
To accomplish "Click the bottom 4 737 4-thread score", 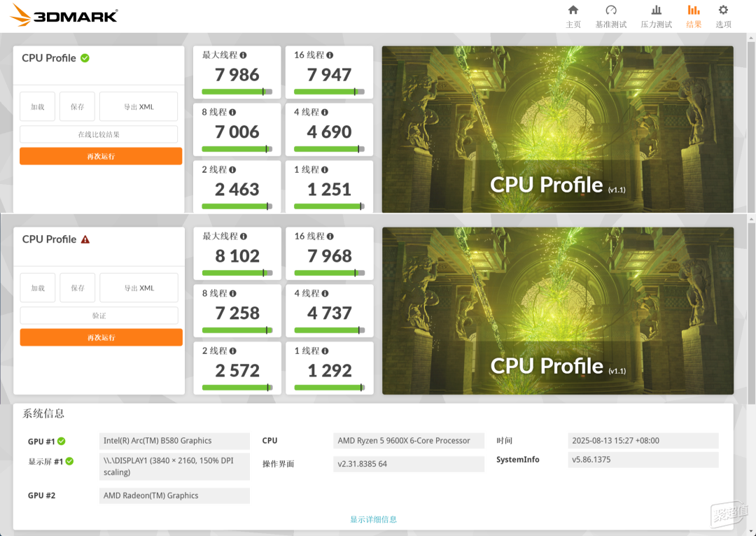I will pos(329,313).
